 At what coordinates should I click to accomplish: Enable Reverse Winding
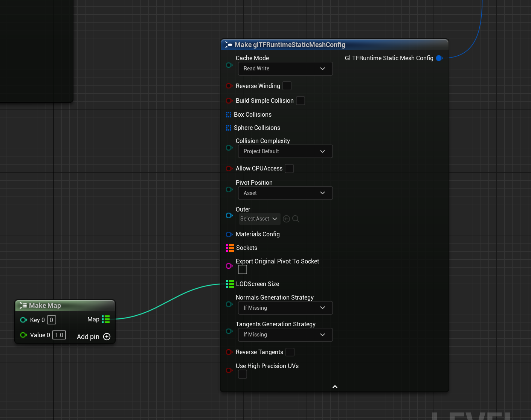287,86
